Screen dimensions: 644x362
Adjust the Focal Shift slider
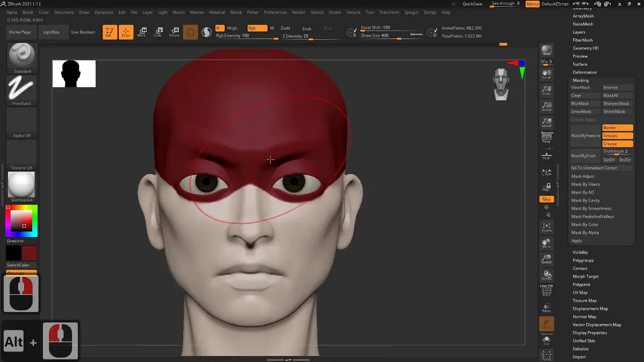click(391, 28)
